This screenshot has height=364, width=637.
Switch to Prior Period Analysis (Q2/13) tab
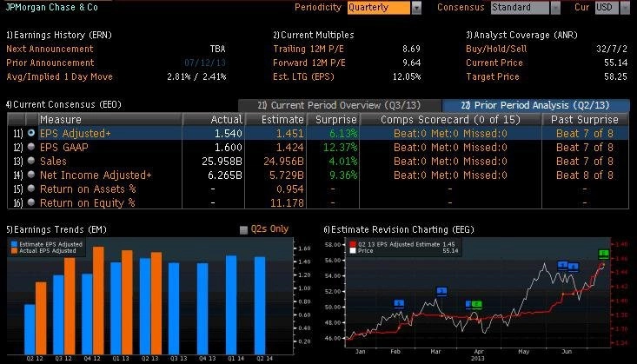[x=536, y=105]
